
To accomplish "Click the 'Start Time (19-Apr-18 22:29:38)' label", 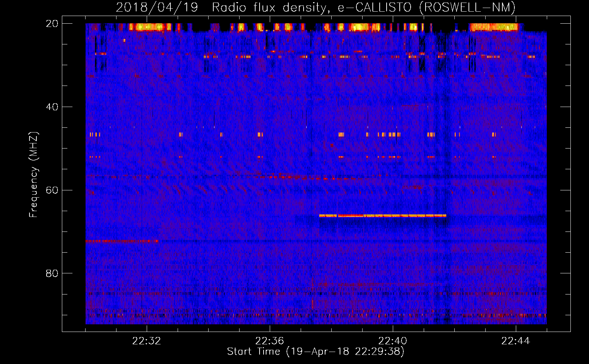I will pyautogui.click(x=316, y=352).
